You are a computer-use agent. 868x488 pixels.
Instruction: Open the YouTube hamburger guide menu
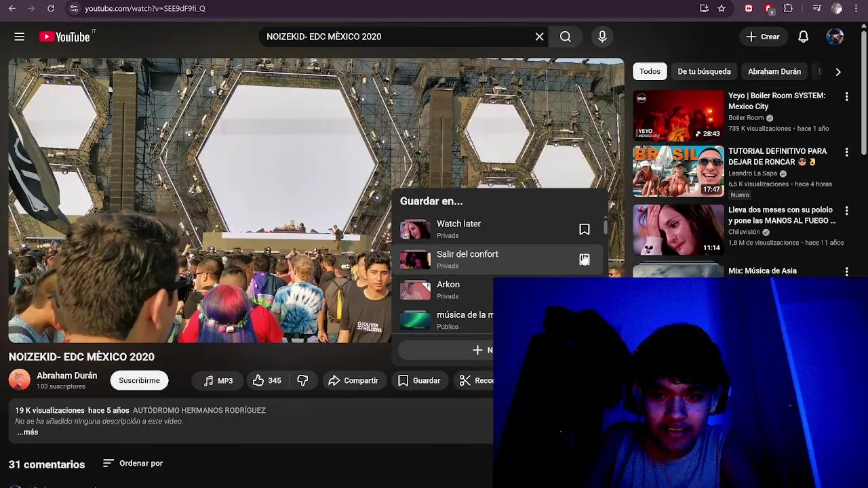click(x=20, y=37)
